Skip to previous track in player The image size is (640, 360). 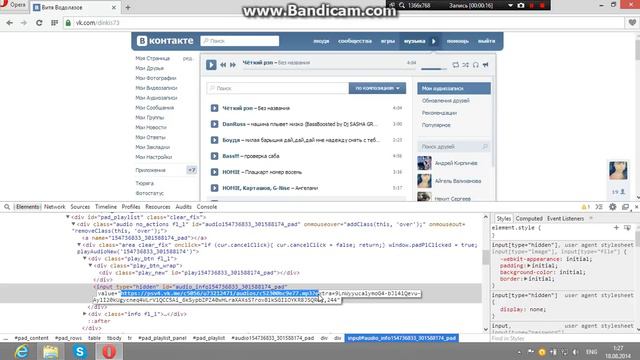point(223,65)
